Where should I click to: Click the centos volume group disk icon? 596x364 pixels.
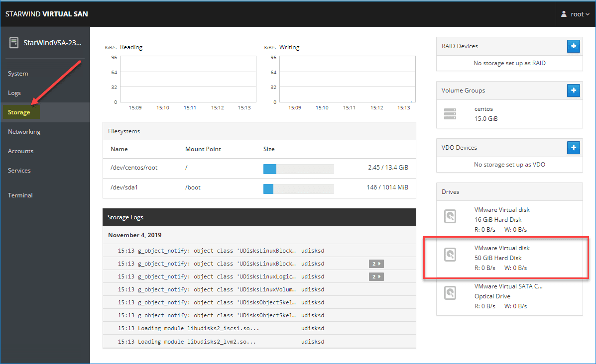click(450, 114)
